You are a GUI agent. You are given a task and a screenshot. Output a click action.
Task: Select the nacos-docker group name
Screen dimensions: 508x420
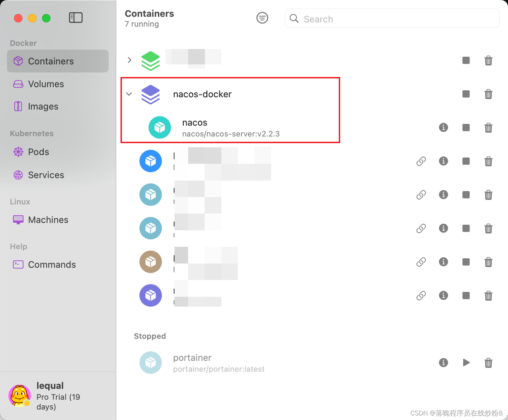coord(202,94)
